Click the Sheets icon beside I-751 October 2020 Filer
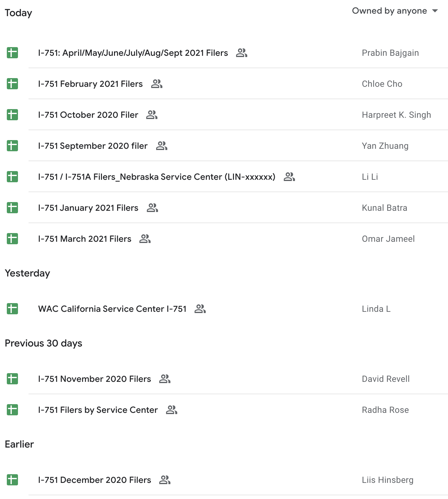This screenshot has height=499, width=448. tap(12, 115)
